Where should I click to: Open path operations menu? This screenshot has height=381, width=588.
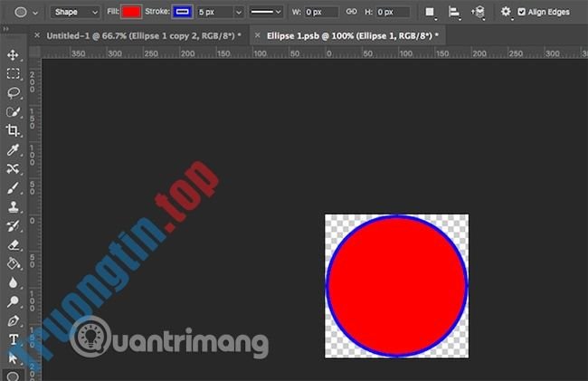pyautogui.click(x=430, y=13)
